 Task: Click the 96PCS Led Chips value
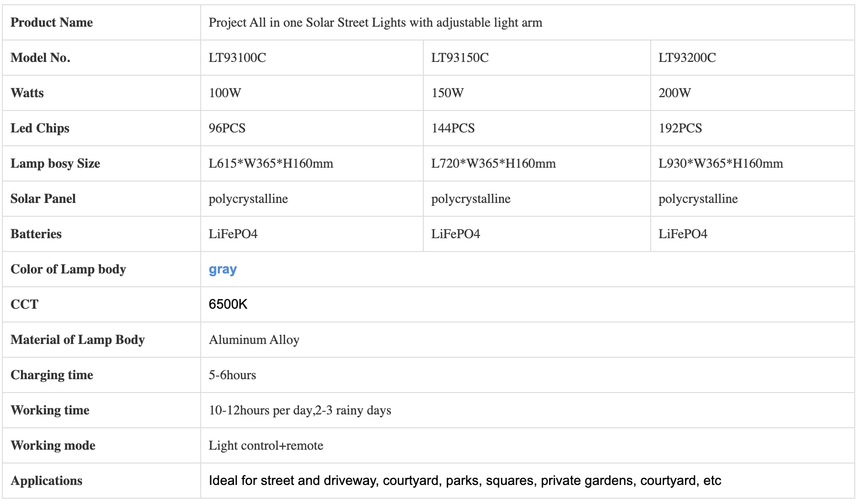click(x=227, y=128)
